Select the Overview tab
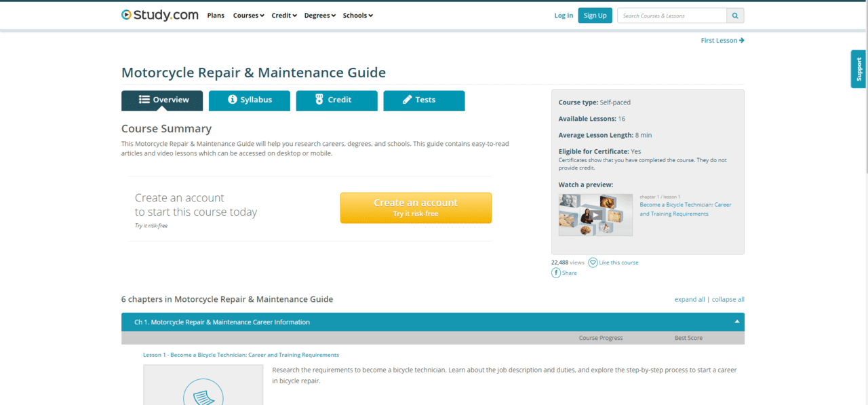The height and width of the screenshot is (405, 868). (x=162, y=100)
